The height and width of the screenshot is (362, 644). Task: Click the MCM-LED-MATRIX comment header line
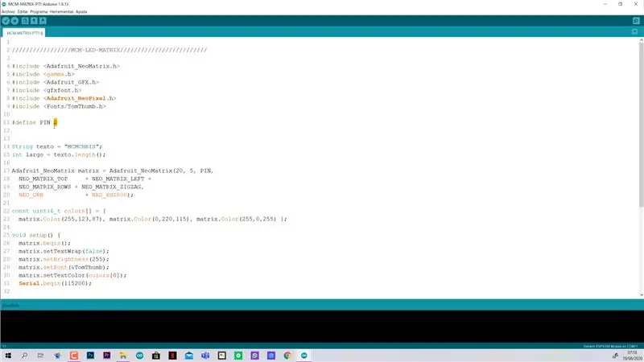coord(109,50)
